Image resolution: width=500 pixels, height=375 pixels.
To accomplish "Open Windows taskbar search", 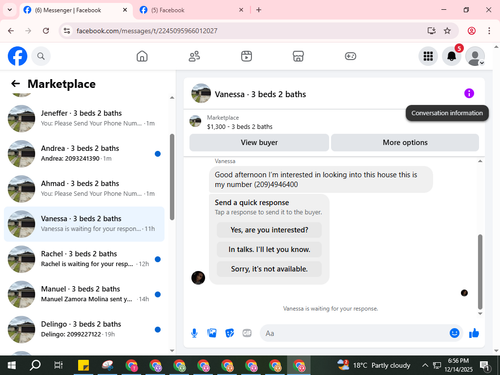I will [x=35, y=365].
